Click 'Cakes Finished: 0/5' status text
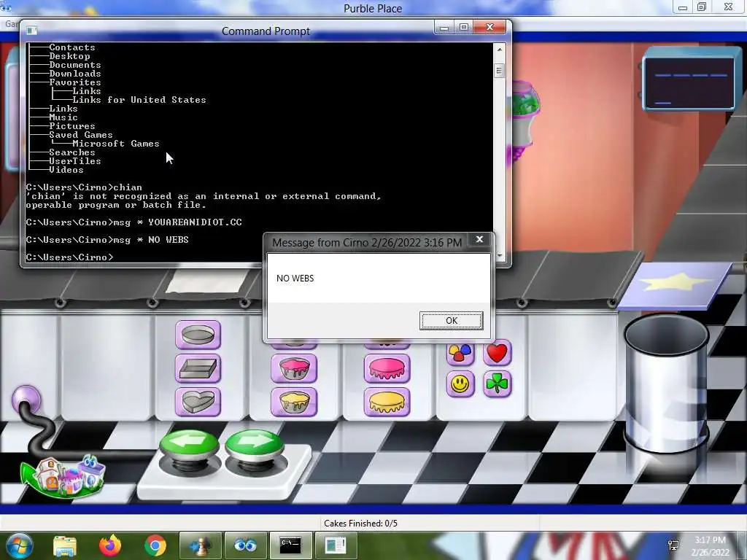747x560 pixels. click(x=360, y=524)
